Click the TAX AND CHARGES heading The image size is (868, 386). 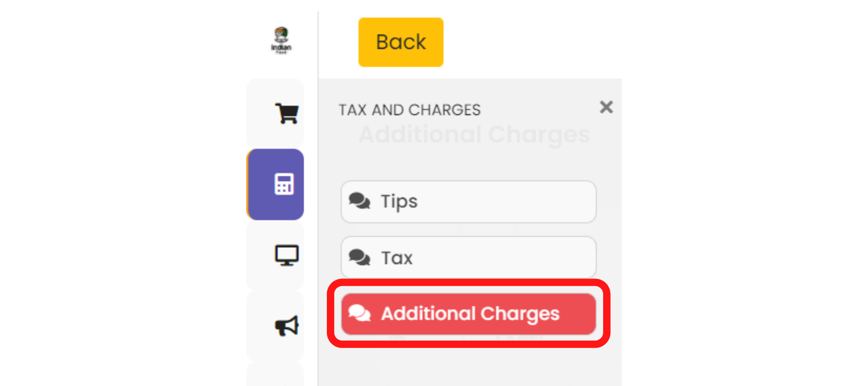click(410, 110)
